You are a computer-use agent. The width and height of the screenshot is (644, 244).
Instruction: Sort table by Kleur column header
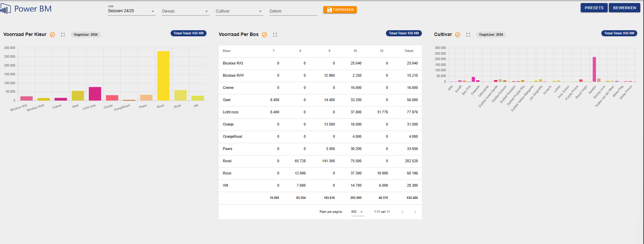point(227,51)
